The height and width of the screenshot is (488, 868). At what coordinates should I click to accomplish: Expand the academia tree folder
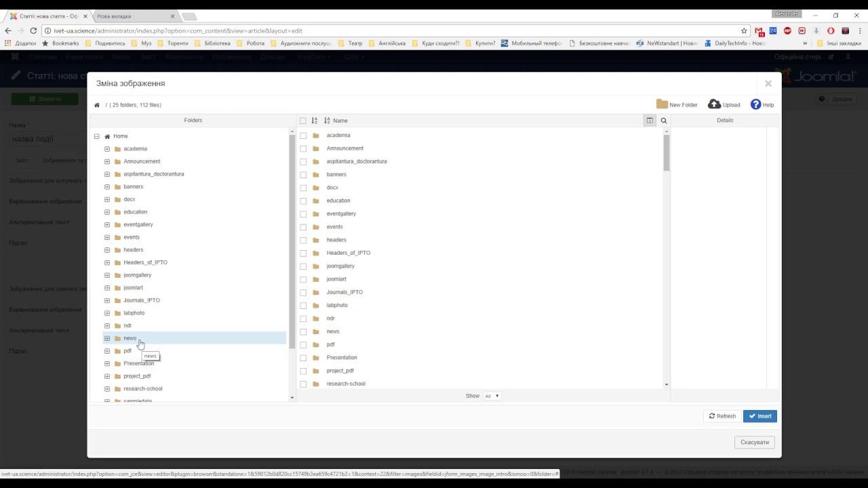pos(107,148)
